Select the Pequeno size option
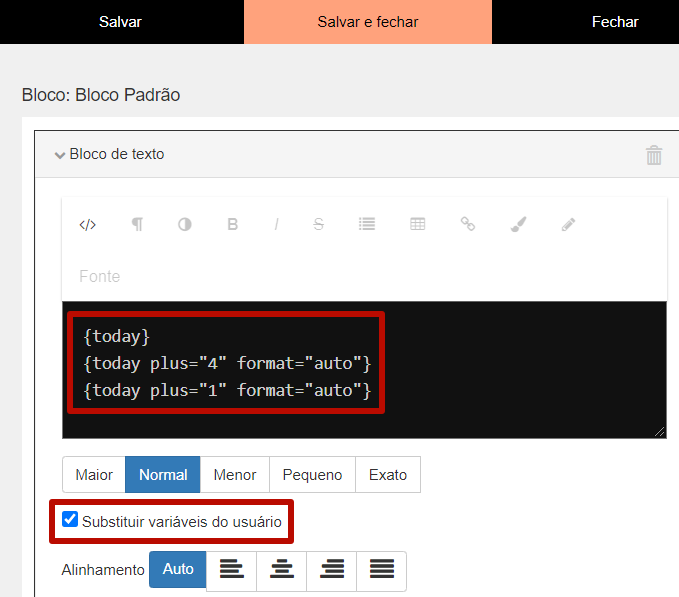Image resolution: width=679 pixels, height=597 pixels. pyautogui.click(x=312, y=475)
